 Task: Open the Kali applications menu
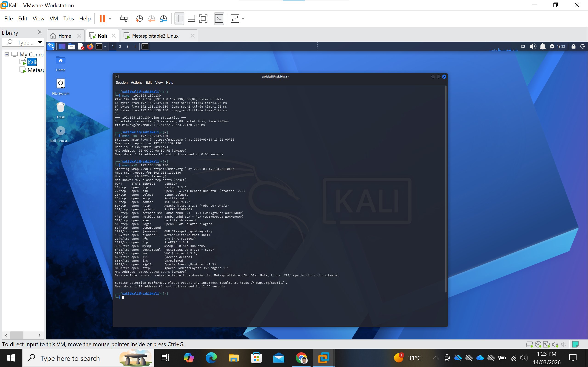coord(51,46)
